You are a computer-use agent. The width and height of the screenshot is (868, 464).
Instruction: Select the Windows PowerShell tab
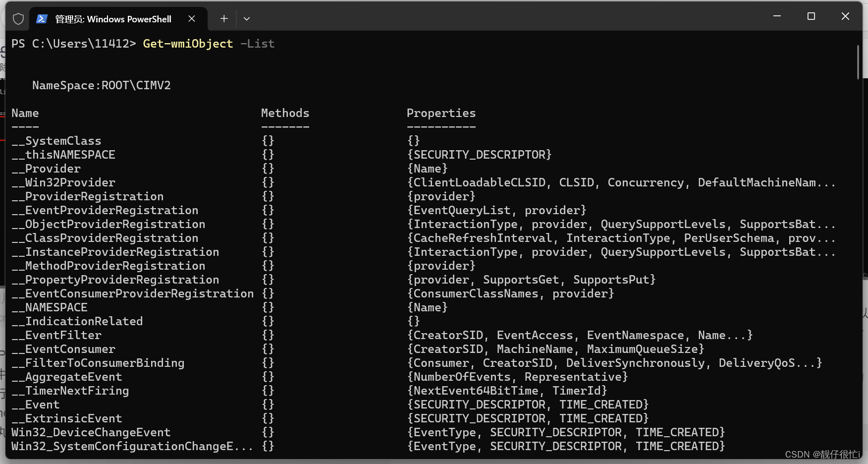coord(118,19)
